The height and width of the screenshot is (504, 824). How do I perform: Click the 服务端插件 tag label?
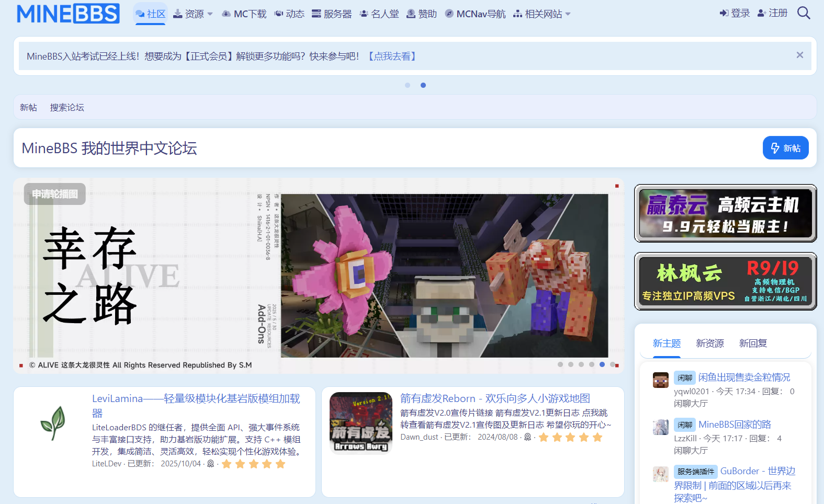tap(695, 472)
